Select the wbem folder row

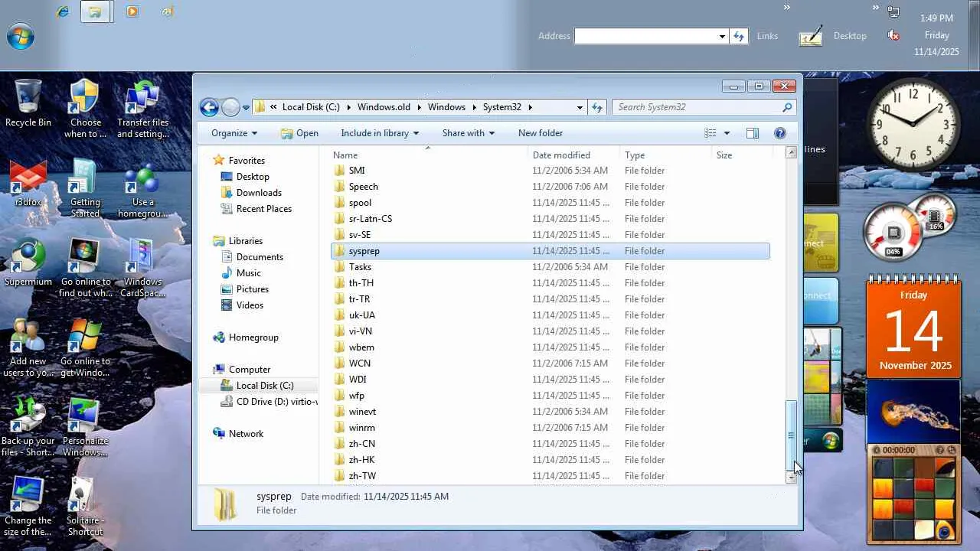point(550,347)
